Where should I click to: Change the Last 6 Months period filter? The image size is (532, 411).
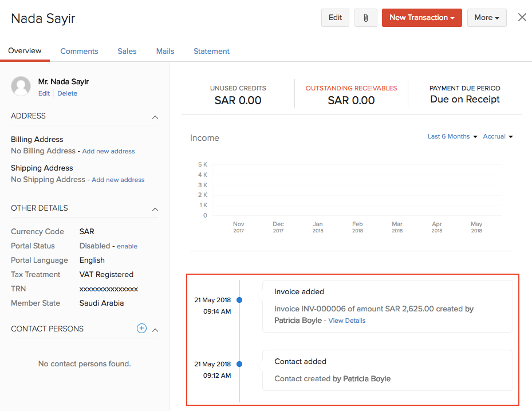tap(452, 136)
